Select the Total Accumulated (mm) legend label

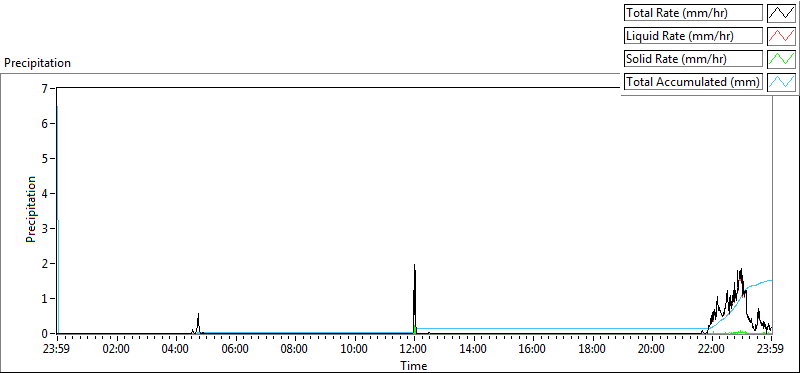tap(693, 81)
